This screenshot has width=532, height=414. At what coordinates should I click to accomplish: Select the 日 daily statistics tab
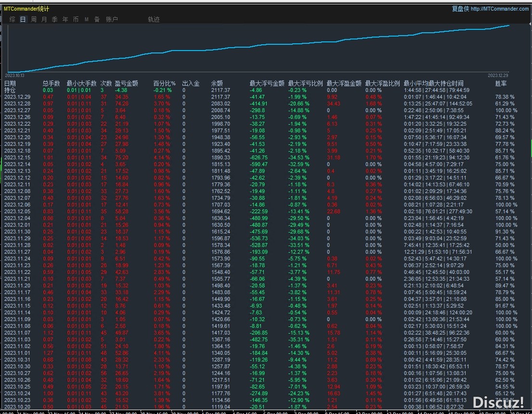tap(23, 19)
